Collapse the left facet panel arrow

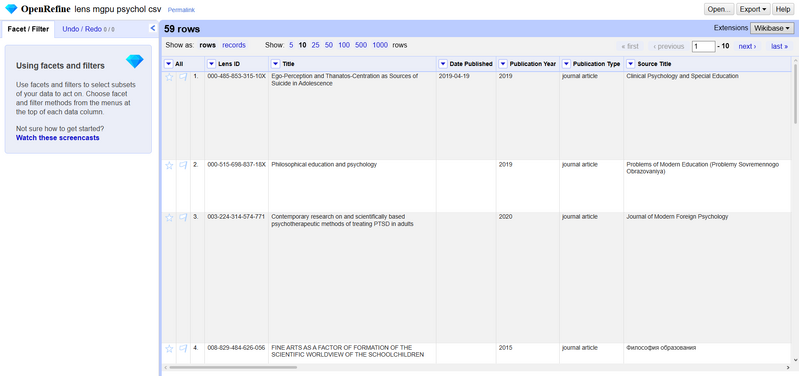tap(152, 29)
